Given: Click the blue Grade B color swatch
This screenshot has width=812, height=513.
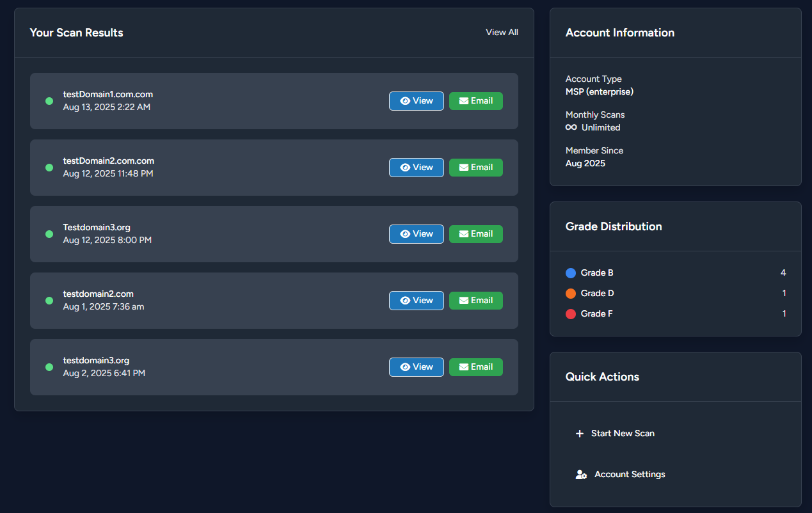Looking at the screenshot, I should (570, 272).
